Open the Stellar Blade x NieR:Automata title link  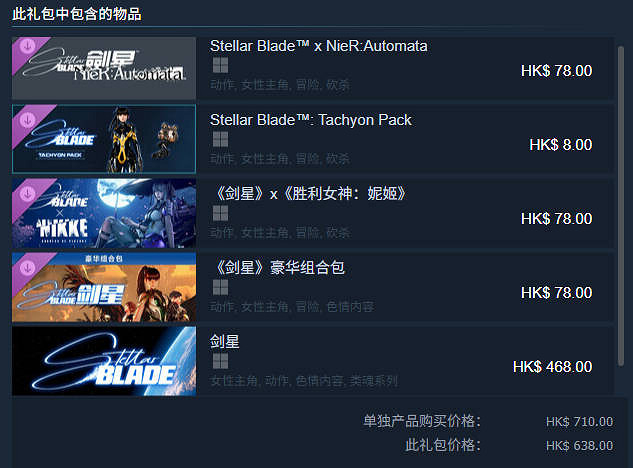tap(319, 46)
